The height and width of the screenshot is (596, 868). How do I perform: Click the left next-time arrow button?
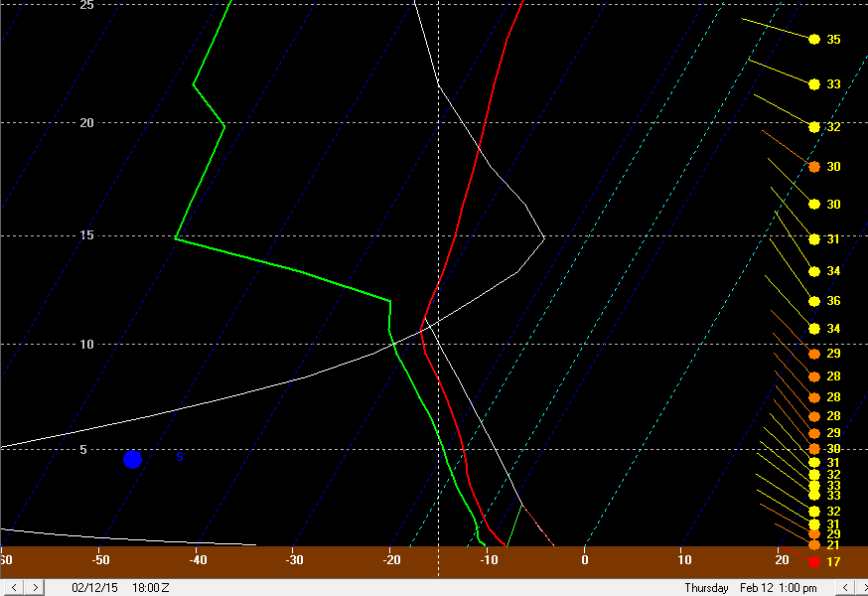pos(34,587)
